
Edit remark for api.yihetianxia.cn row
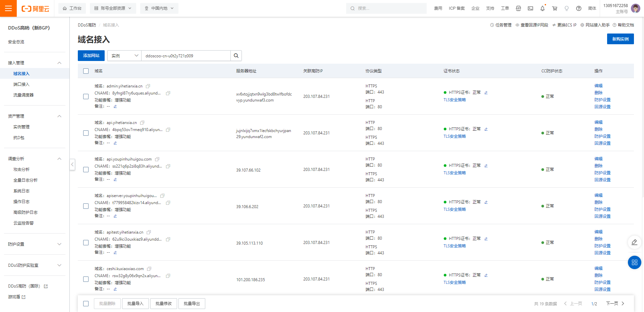[x=115, y=143]
